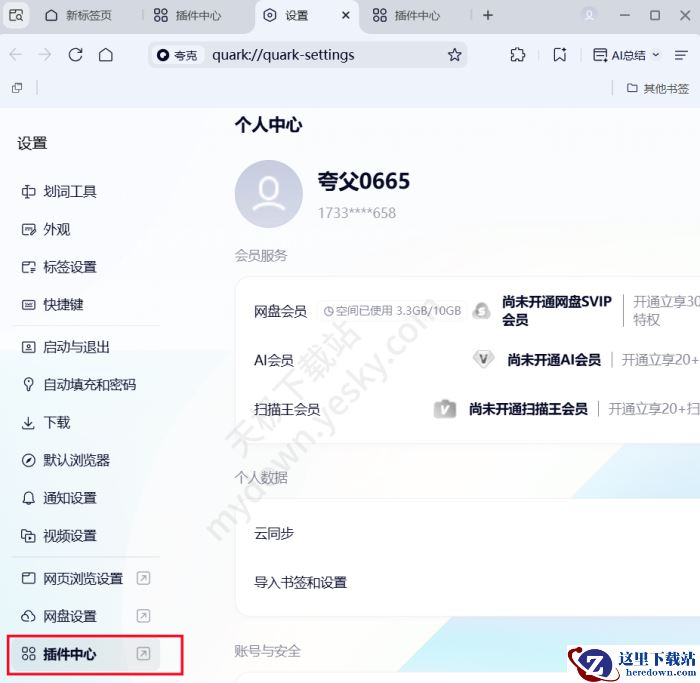Click the user avatar icon in title bar
The image size is (700, 683).
(589, 15)
